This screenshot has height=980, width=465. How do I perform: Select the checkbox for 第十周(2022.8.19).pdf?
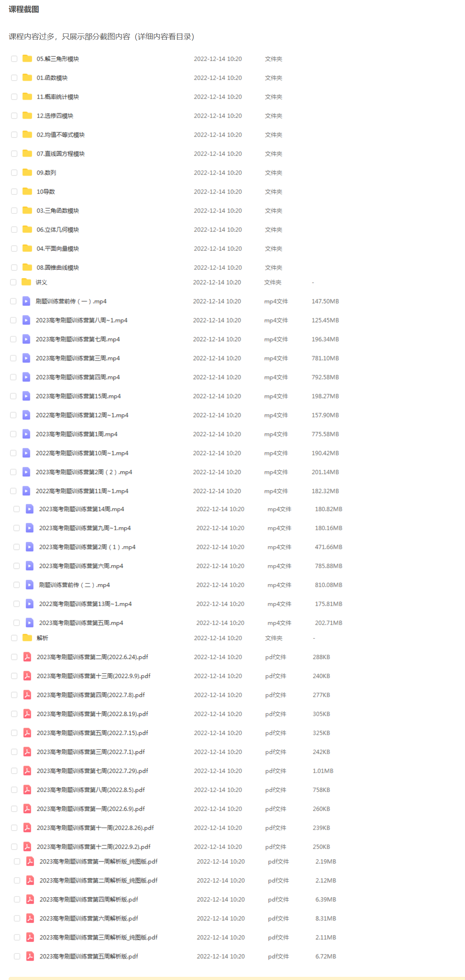[14, 714]
